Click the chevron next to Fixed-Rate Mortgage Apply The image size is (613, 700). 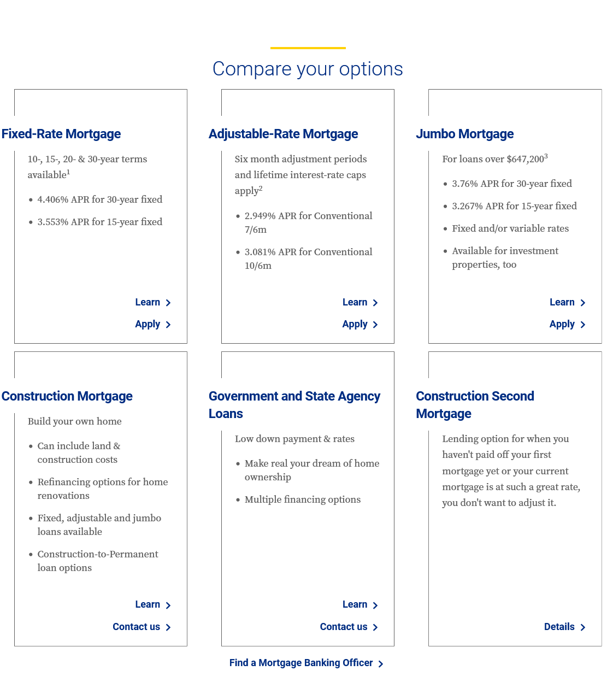(x=168, y=325)
